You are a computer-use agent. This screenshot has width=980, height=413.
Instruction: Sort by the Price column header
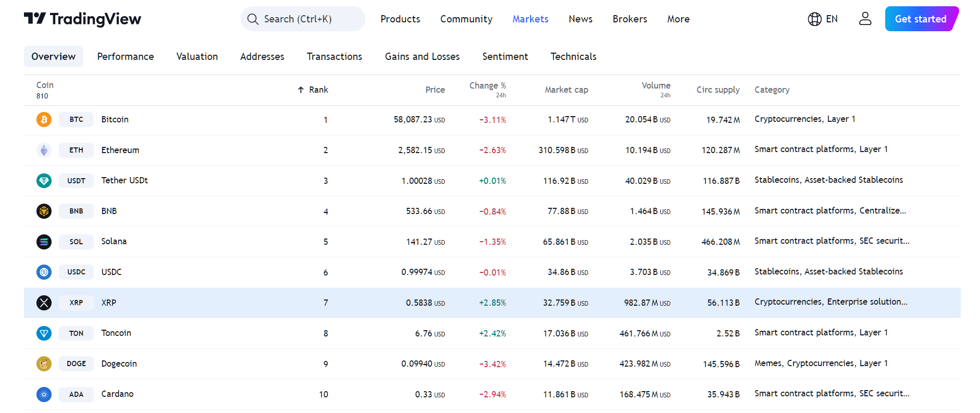[x=435, y=90]
